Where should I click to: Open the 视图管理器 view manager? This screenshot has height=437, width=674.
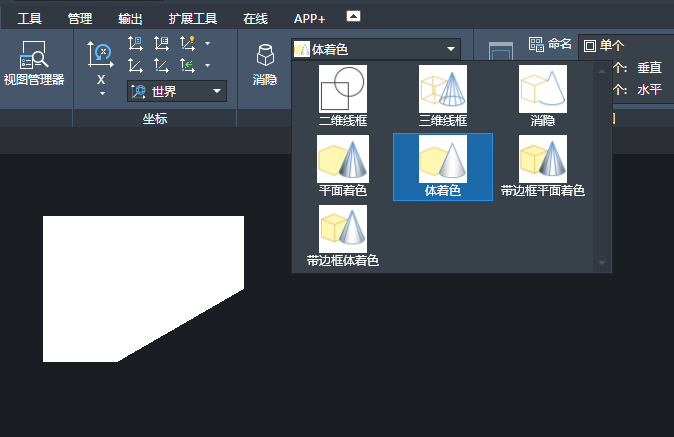point(34,63)
